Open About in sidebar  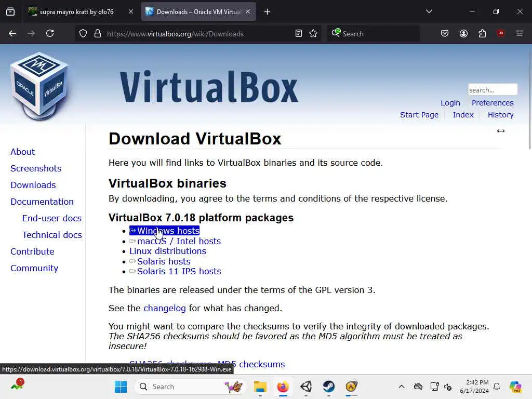coord(22,152)
